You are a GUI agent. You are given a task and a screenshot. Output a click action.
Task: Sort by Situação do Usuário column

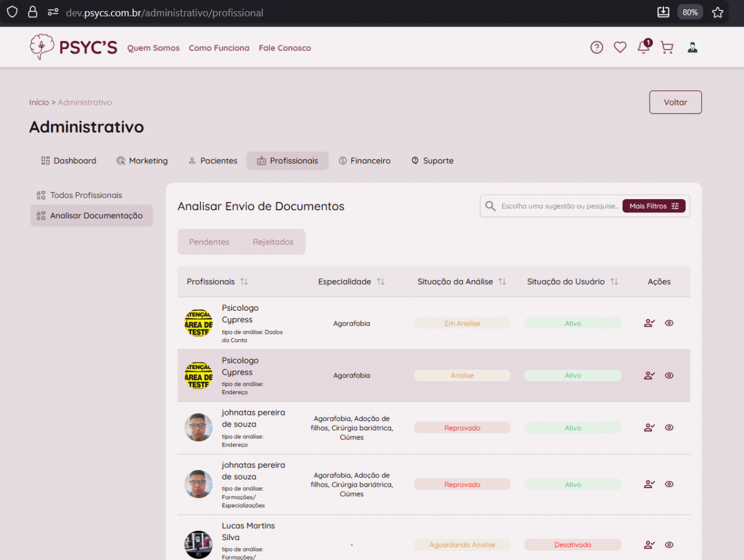click(x=614, y=282)
